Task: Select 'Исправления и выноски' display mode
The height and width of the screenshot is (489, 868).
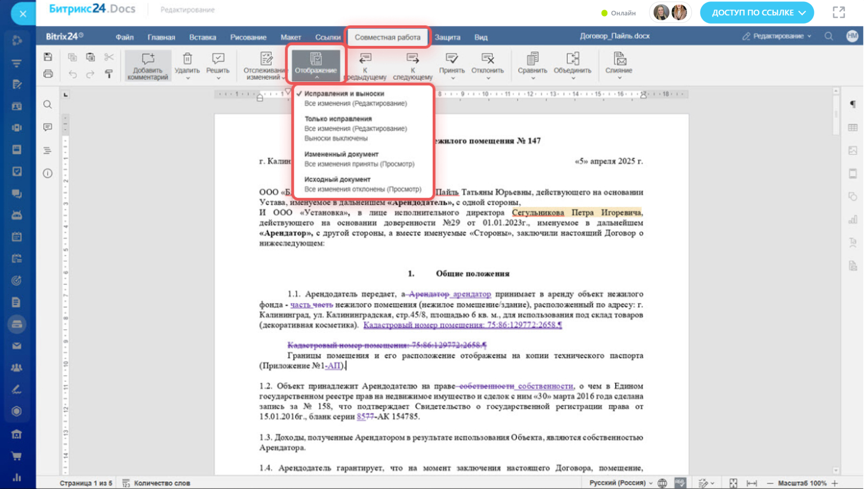Action: coord(344,94)
